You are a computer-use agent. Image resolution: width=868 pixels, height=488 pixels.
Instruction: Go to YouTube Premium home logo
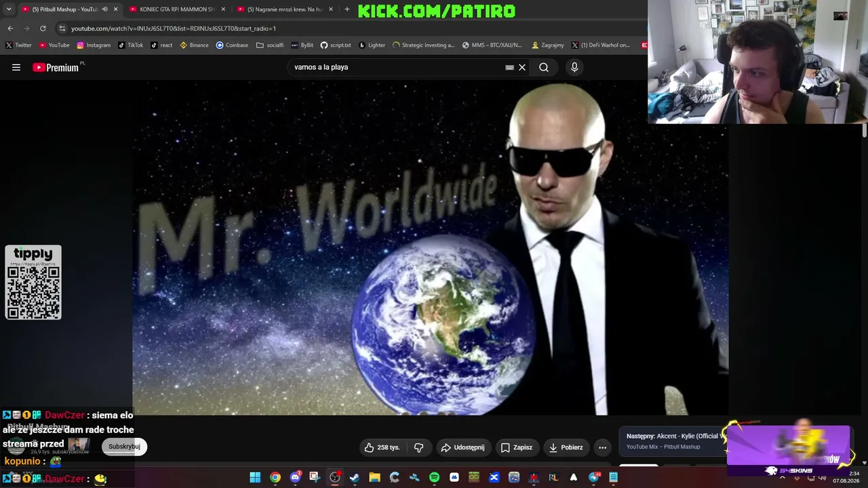point(56,67)
